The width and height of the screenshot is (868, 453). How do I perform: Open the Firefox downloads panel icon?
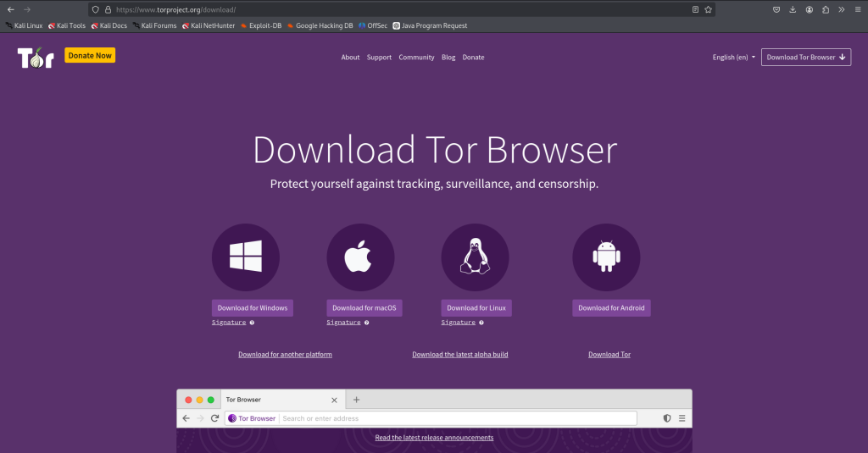pyautogui.click(x=793, y=9)
